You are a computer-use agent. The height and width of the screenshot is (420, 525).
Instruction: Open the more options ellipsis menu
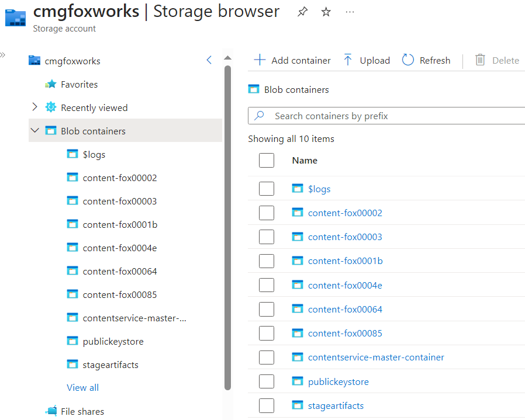click(x=350, y=12)
